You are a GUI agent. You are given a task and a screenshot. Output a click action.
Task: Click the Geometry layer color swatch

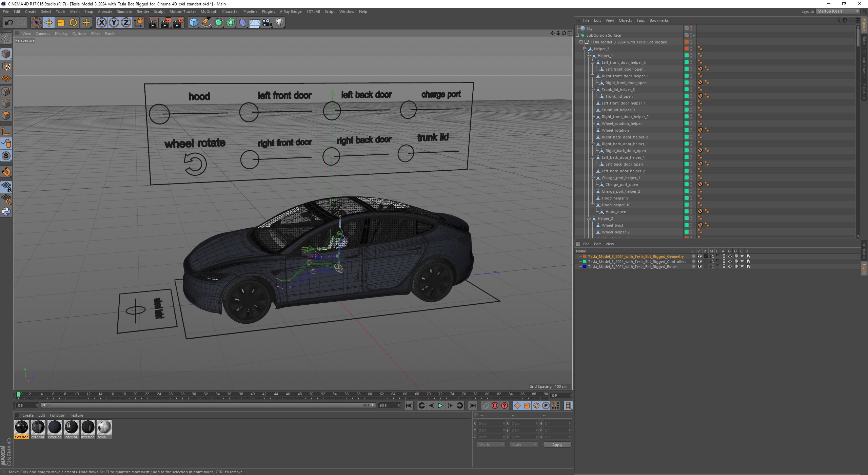[x=585, y=256]
